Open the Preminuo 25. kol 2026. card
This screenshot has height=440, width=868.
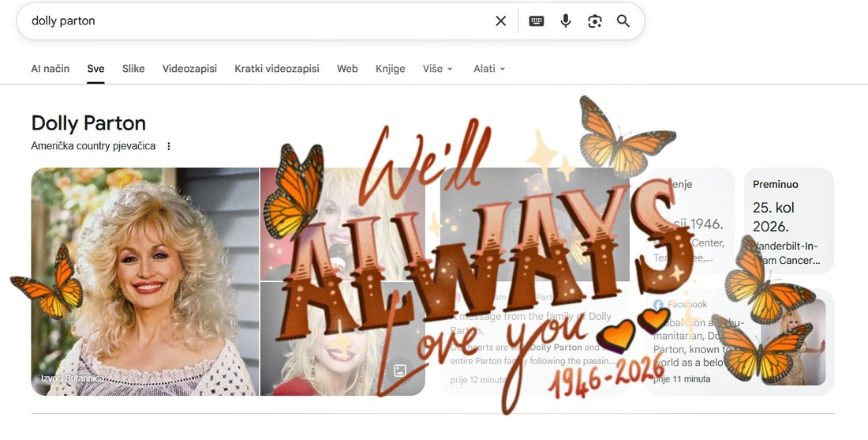pos(789,220)
